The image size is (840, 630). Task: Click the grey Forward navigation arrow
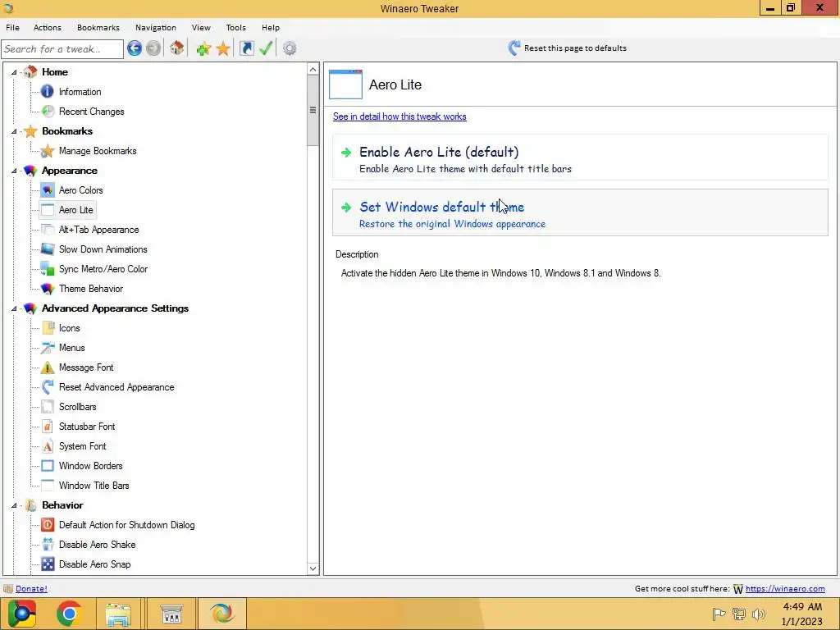pos(153,48)
